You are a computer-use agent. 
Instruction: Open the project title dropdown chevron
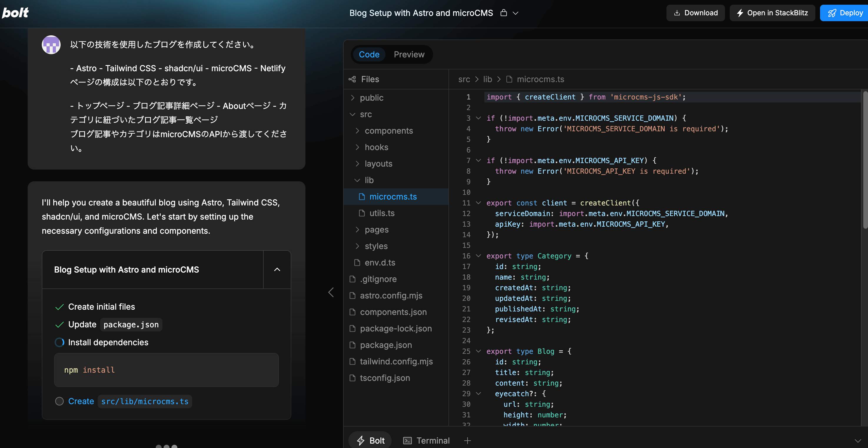pos(515,13)
